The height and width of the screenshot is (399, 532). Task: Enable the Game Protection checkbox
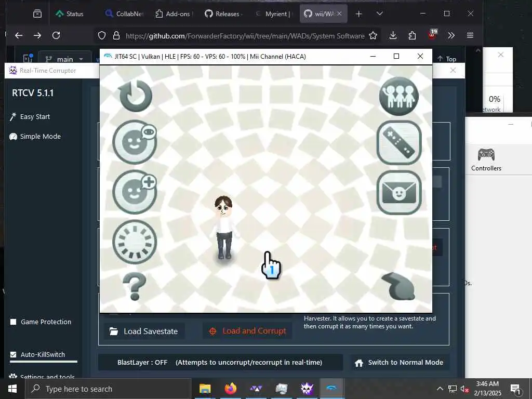point(13,322)
